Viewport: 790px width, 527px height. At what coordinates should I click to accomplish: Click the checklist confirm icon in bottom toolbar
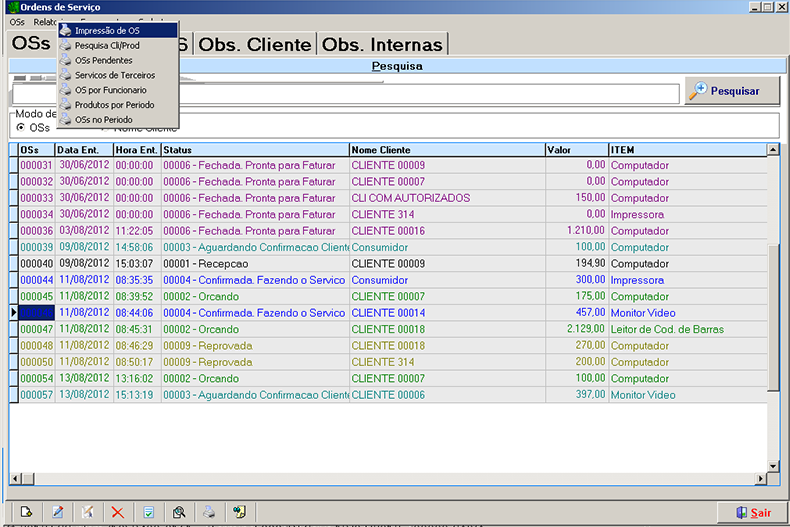pyautogui.click(x=147, y=512)
